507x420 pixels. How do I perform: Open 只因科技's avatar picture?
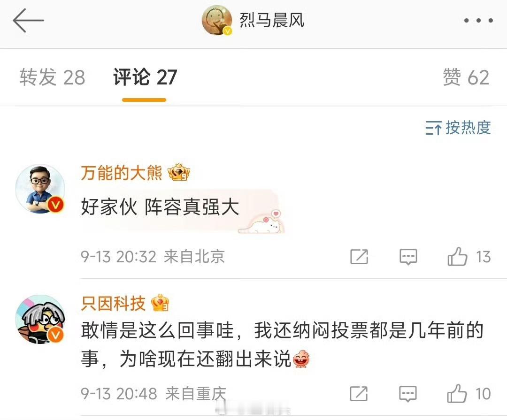40,319
